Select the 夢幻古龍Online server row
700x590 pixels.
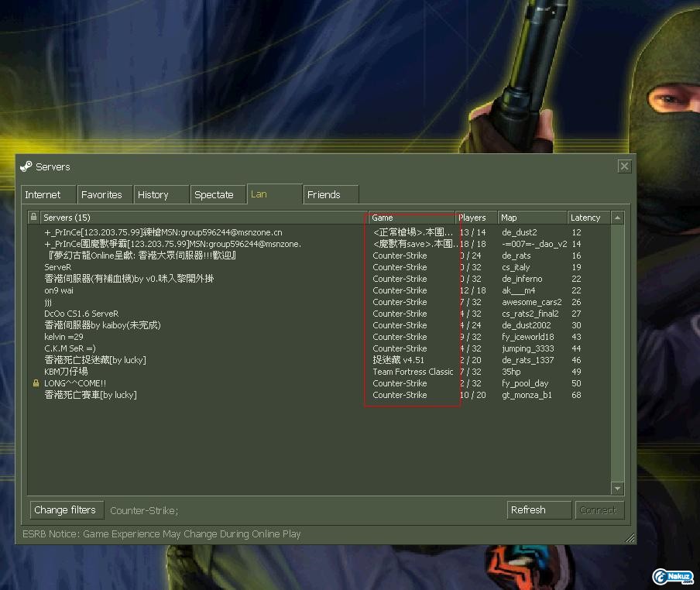(142, 256)
